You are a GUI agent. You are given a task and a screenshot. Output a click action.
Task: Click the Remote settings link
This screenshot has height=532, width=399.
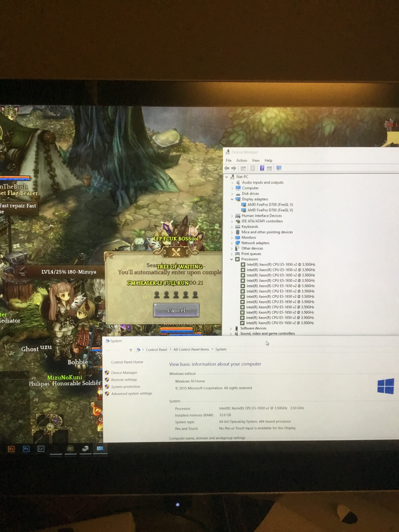click(124, 379)
